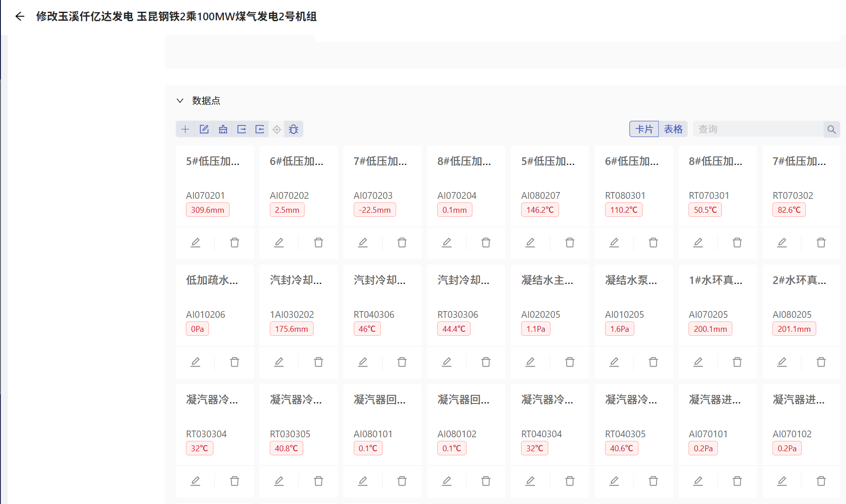The image size is (846, 504).
Task: Click the 40.6℃ value tag
Action: 621,448
